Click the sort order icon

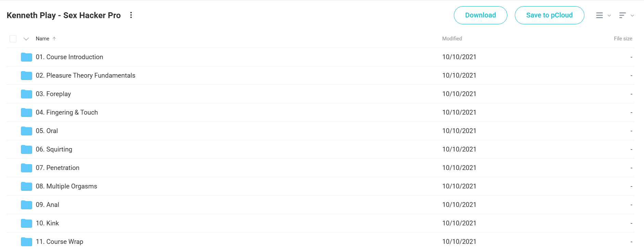623,15
